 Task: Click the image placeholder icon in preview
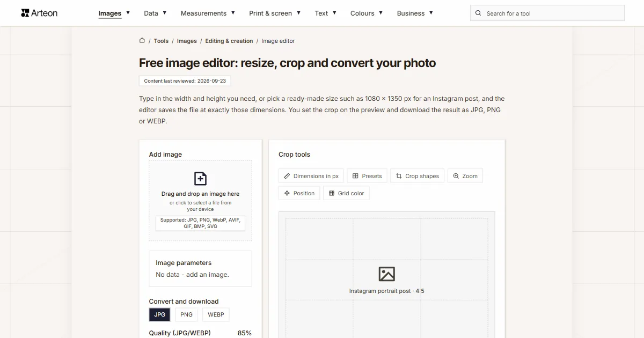(386, 274)
